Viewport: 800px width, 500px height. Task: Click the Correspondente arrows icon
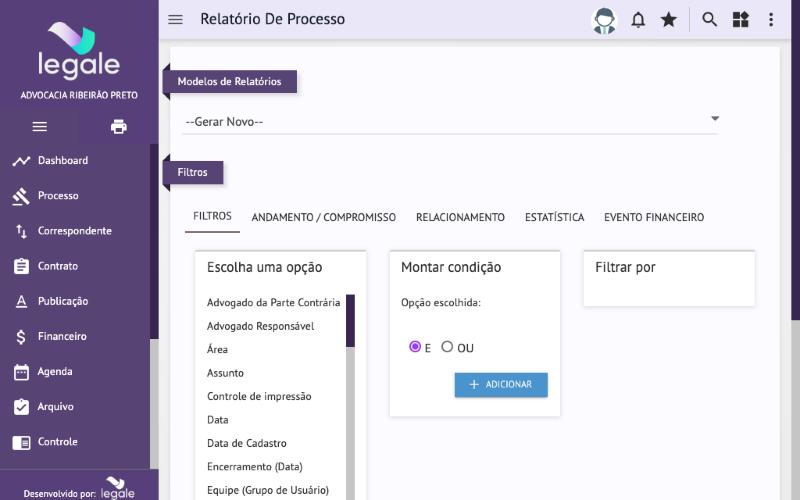(21, 231)
